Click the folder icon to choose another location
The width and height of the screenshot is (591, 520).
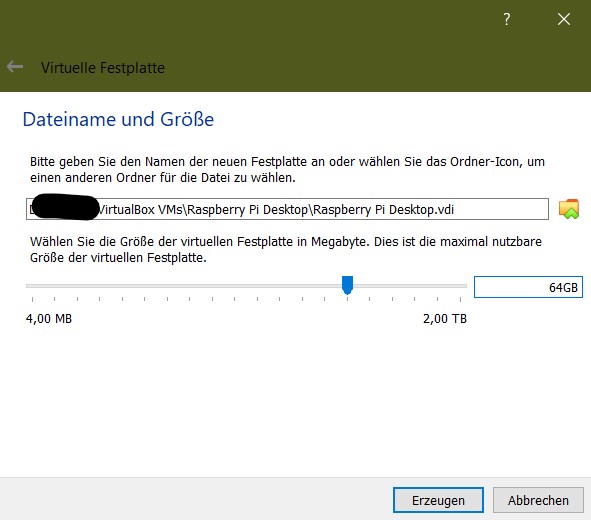pos(569,209)
